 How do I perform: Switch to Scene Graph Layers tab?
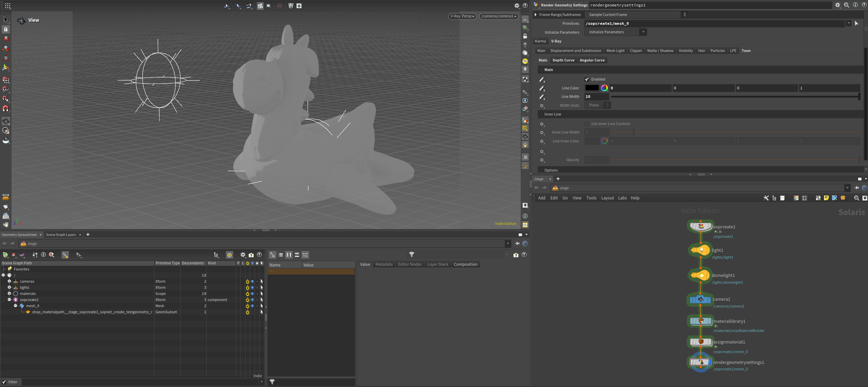click(x=61, y=234)
